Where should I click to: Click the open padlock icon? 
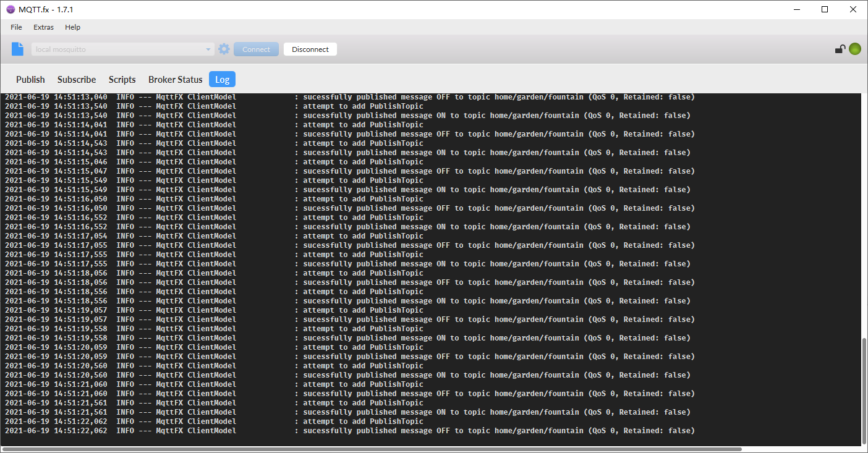pos(840,49)
